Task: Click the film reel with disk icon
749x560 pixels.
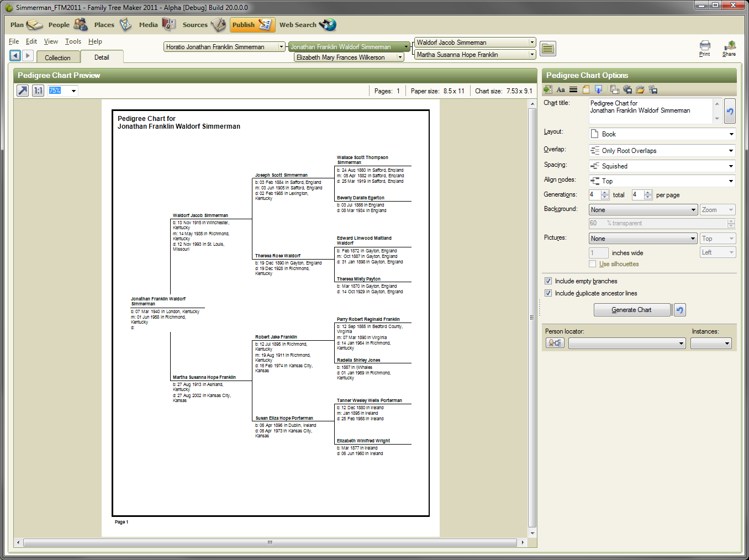Action: coord(627,89)
